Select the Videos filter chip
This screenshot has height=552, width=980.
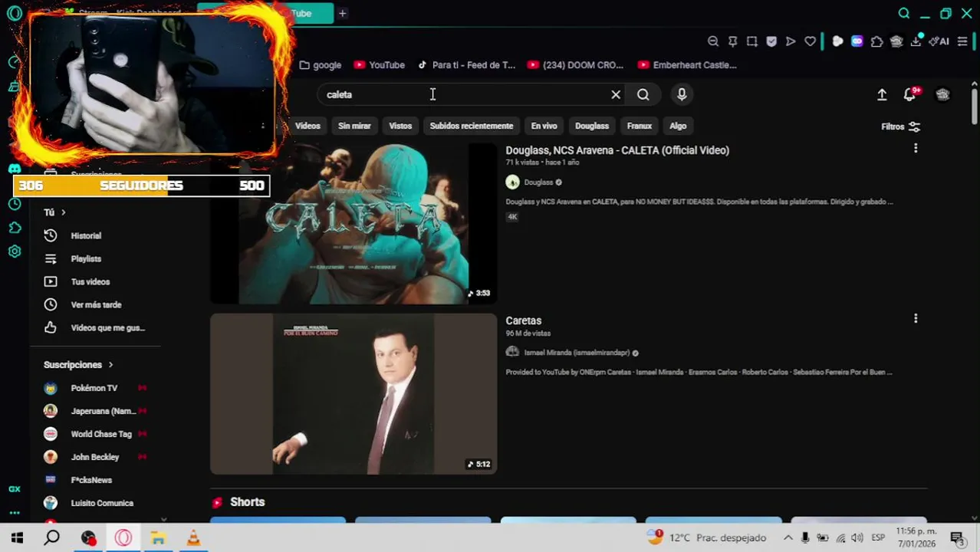(x=307, y=126)
